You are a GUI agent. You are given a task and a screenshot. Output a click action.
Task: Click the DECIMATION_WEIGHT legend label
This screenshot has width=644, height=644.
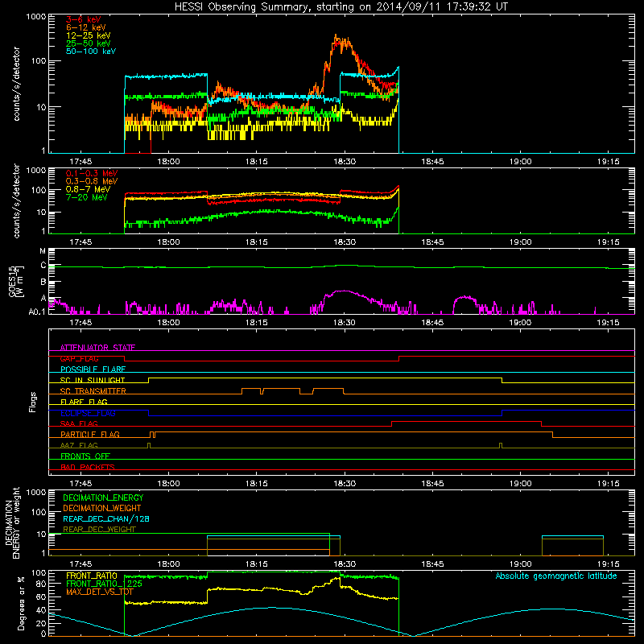tap(102, 508)
